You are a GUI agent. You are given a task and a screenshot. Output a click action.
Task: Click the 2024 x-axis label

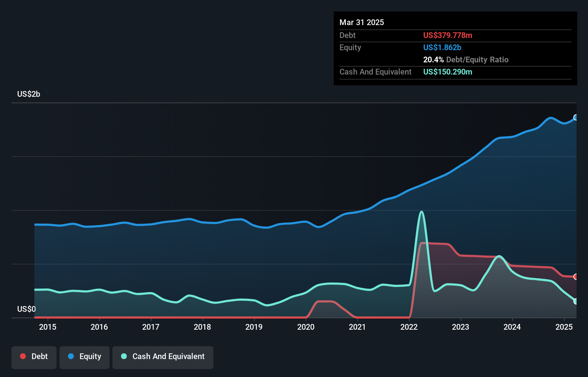pos(512,327)
